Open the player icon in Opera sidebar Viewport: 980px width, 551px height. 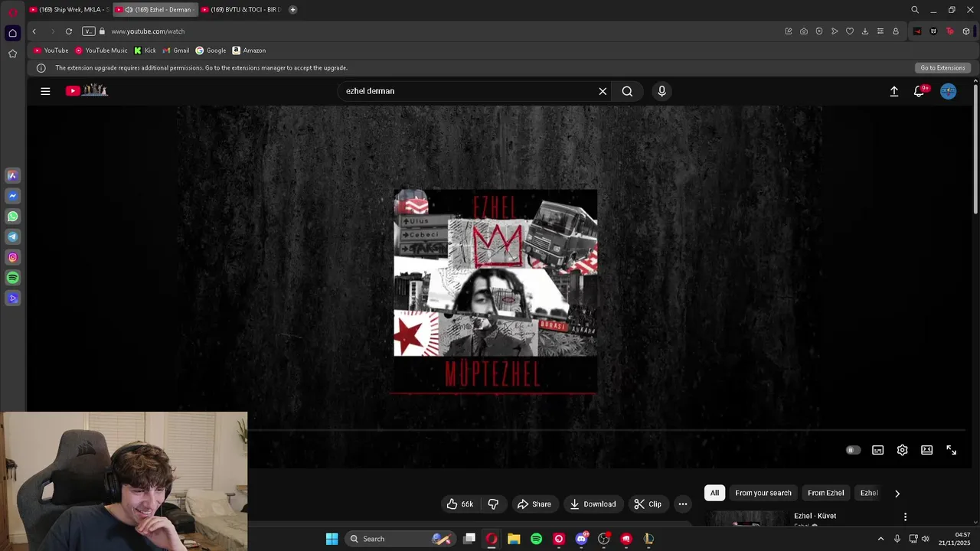pos(12,298)
